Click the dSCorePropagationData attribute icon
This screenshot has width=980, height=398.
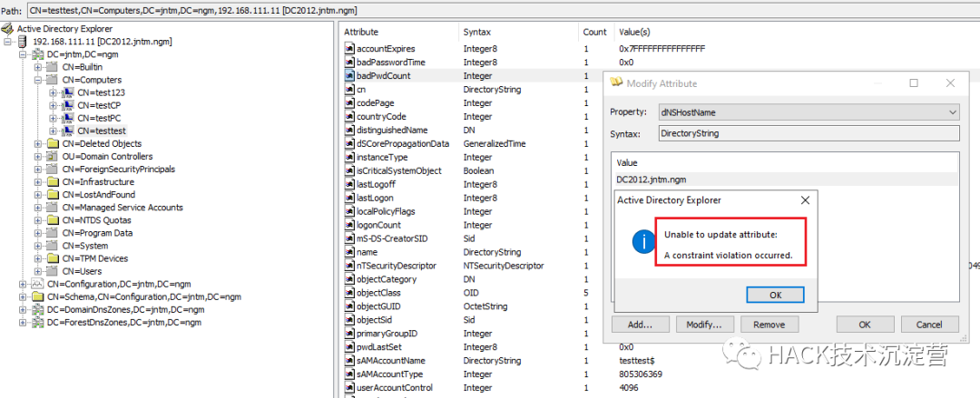[350, 144]
